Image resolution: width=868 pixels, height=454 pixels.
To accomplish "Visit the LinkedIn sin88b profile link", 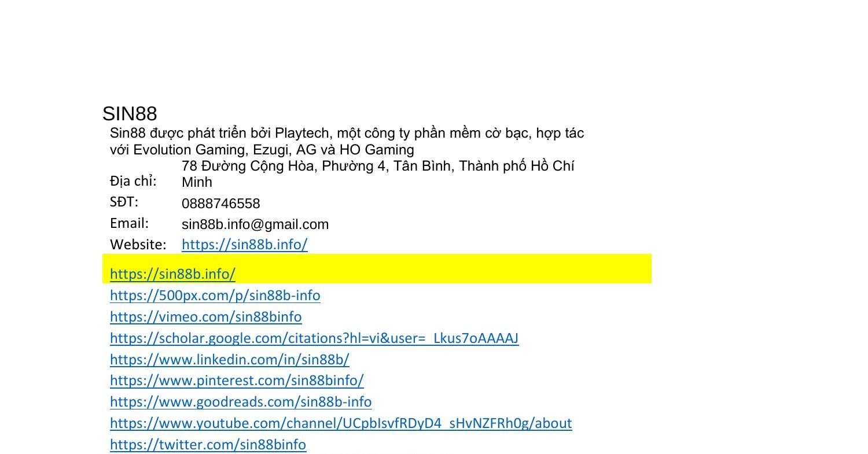I will pyautogui.click(x=229, y=360).
